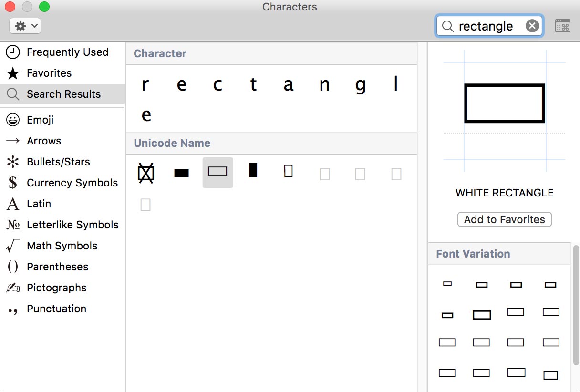This screenshot has width=580, height=392.
Task: Add White Rectangle to Favorites
Action: click(505, 219)
